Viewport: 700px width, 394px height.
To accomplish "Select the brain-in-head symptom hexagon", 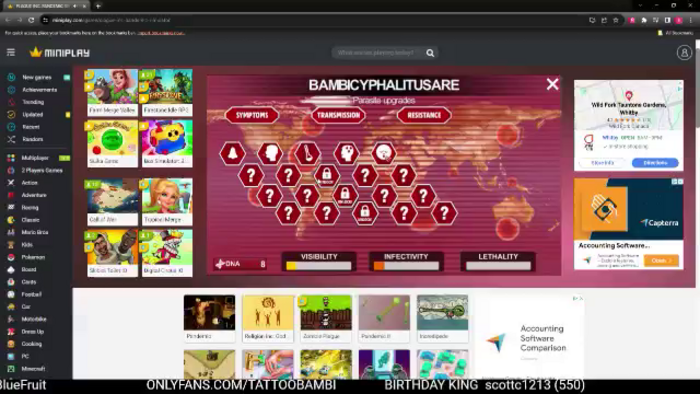I will tap(346, 153).
